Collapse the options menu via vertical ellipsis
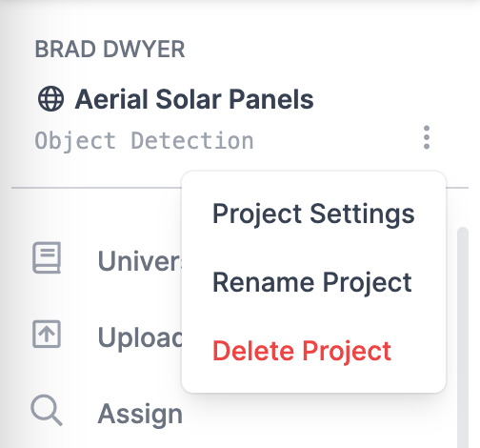Viewport: 480px width, 448px height. (x=427, y=137)
